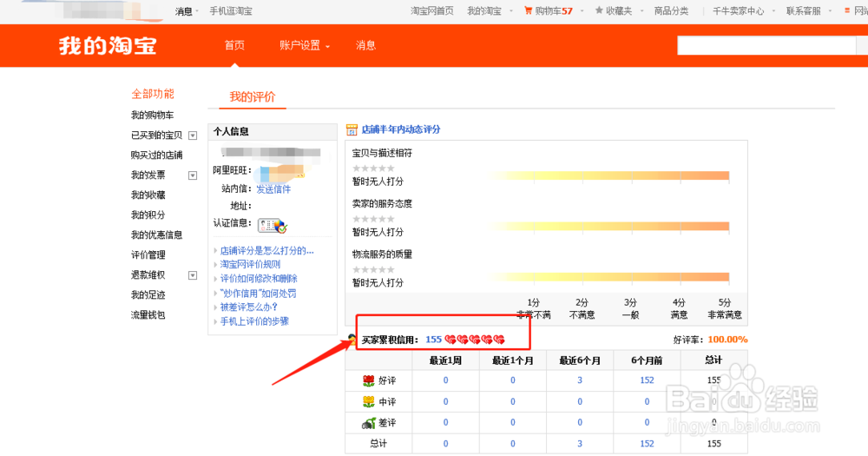The width and height of the screenshot is (868, 456).
Task: Open 我的收藏 in sidebar
Action: (148, 195)
